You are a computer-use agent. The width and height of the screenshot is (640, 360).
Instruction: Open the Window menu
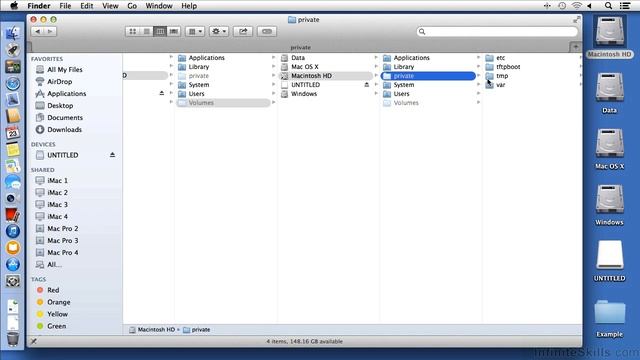point(159,6)
